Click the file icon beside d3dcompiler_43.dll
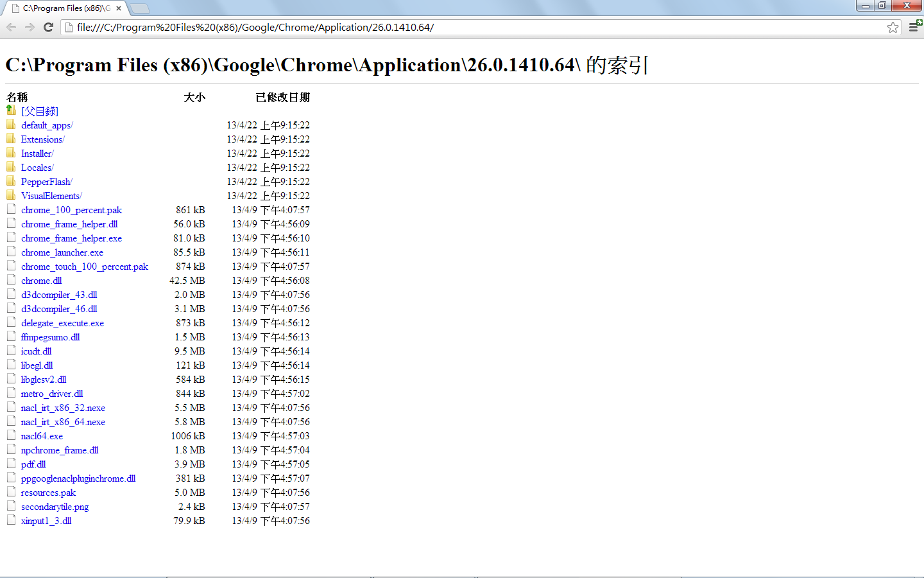This screenshot has width=924, height=578. (11, 294)
